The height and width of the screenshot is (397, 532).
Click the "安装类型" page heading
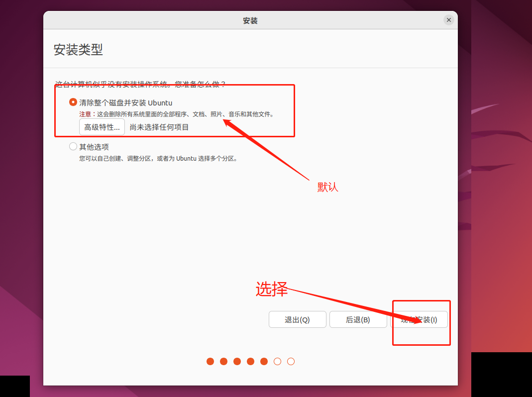(x=78, y=50)
